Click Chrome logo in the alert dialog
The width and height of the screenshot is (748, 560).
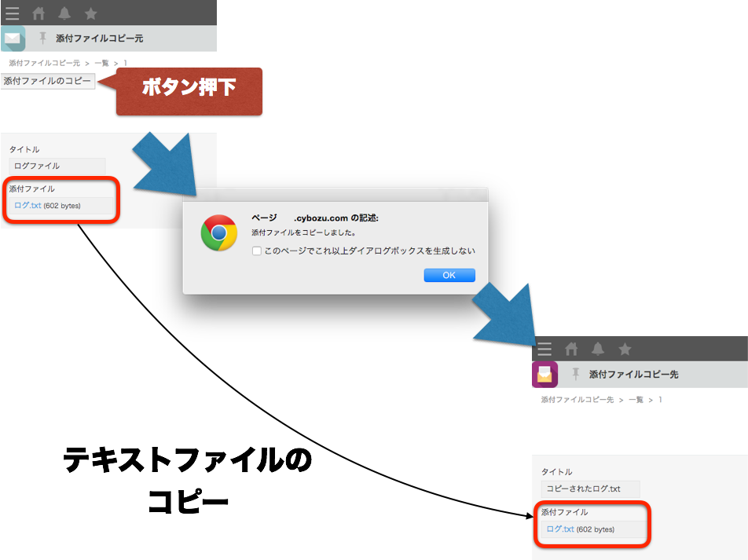[x=219, y=232]
